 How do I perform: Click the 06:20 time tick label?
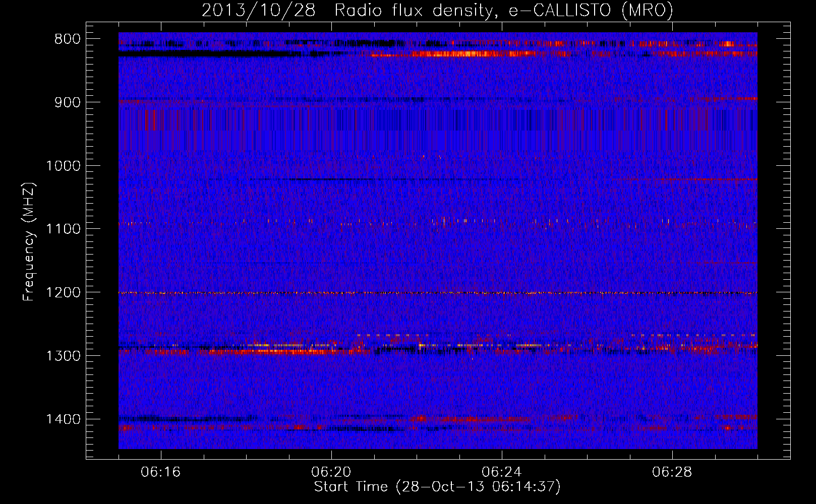click(x=331, y=472)
